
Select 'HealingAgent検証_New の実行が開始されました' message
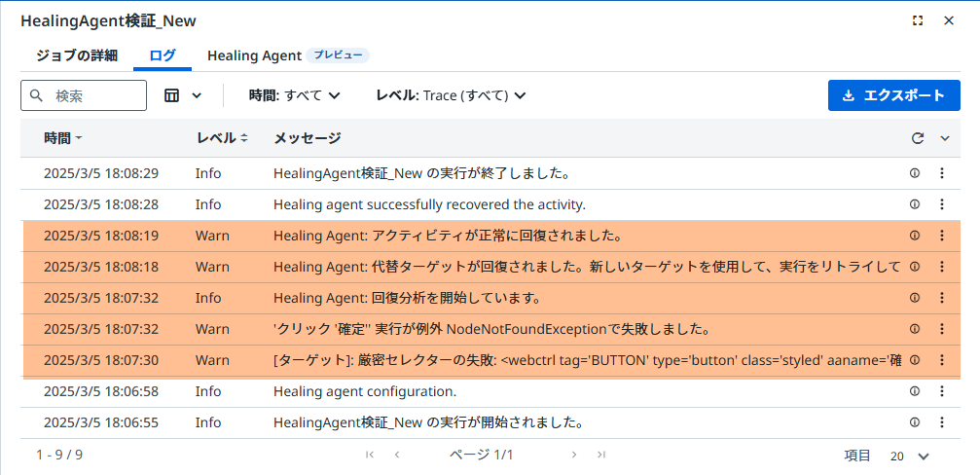(x=429, y=423)
